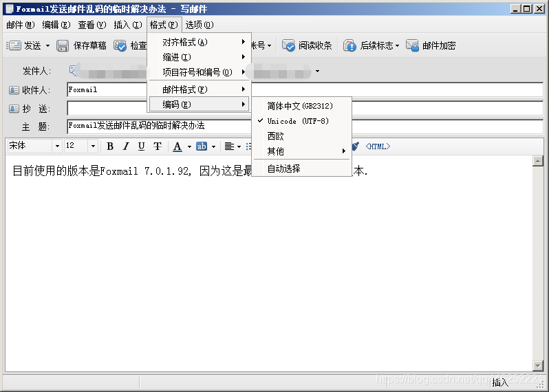Viewport: 549px width, 392px height.
Task: Toggle bold text formatting
Action: tap(109, 146)
